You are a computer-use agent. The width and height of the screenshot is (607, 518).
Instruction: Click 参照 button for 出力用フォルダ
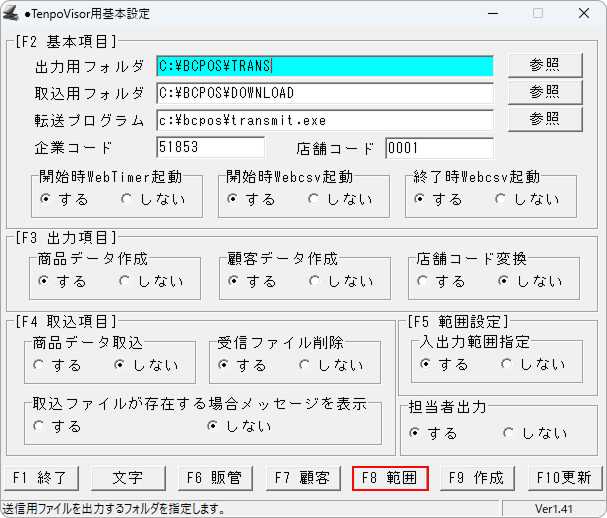[x=544, y=65]
